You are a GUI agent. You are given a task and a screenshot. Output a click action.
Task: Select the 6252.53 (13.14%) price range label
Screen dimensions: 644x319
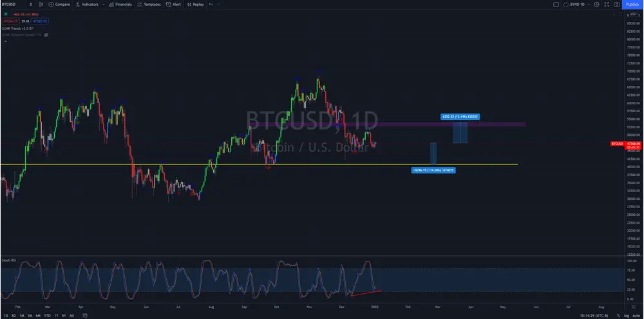point(460,117)
